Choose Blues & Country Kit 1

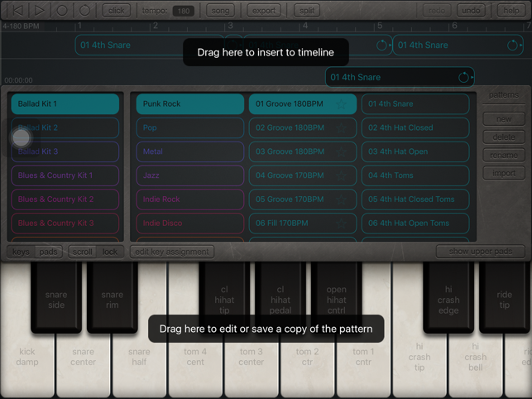(x=65, y=175)
